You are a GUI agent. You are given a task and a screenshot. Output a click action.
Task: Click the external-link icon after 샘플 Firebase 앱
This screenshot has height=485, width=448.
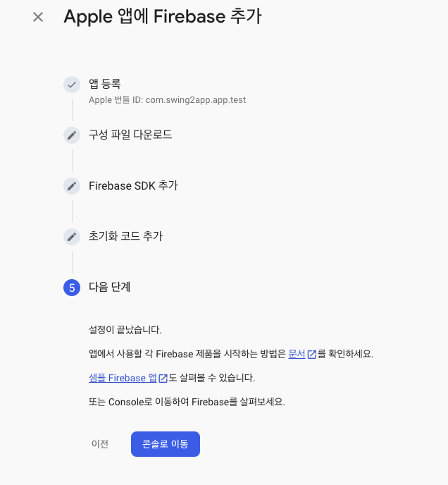(163, 379)
